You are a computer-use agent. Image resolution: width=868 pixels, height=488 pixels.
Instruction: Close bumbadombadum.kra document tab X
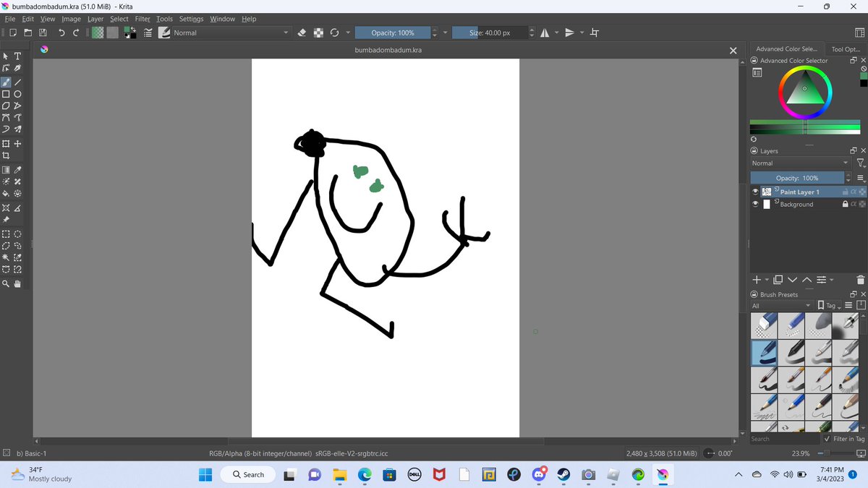coord(733,50)
